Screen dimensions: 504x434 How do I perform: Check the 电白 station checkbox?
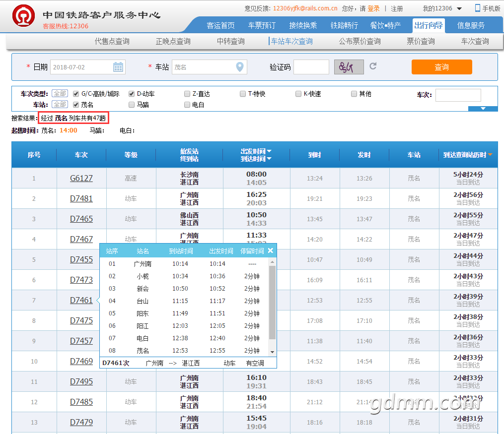pyautogui.click(x=187, y=105)
